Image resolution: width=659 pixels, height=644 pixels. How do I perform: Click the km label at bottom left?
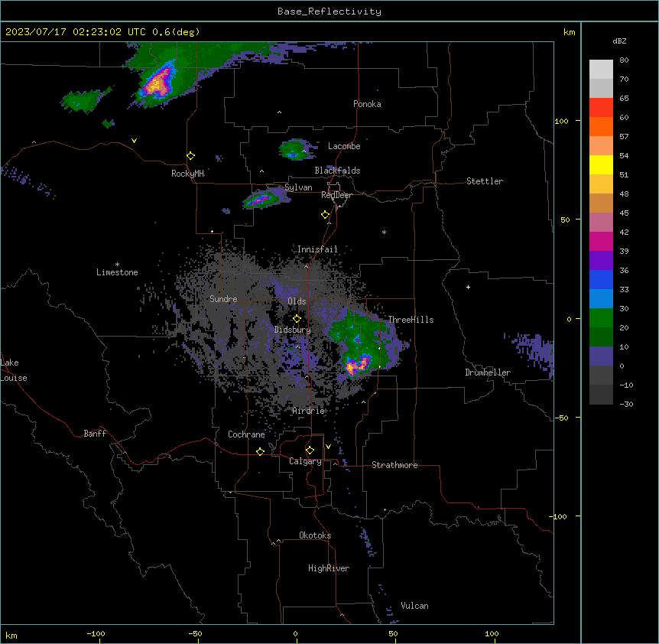[11, 636]
